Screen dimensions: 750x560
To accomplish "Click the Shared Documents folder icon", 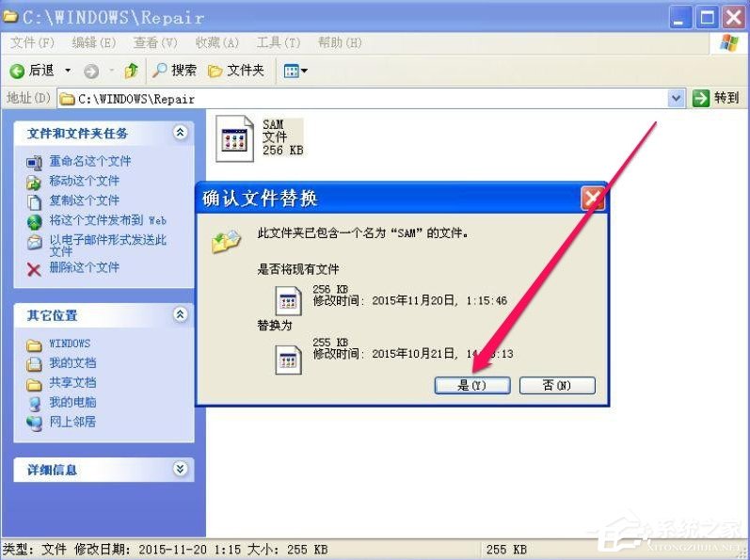I will tap(34, 385).
